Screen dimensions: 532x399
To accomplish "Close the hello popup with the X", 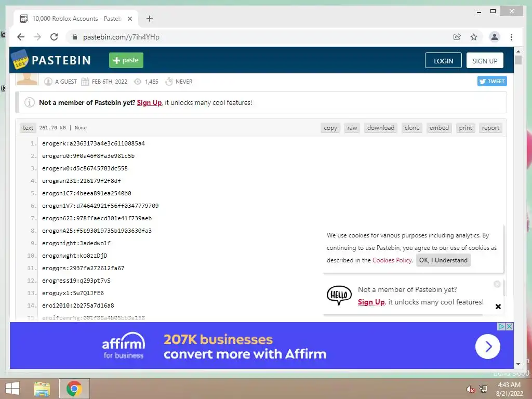I will point(498,307).
